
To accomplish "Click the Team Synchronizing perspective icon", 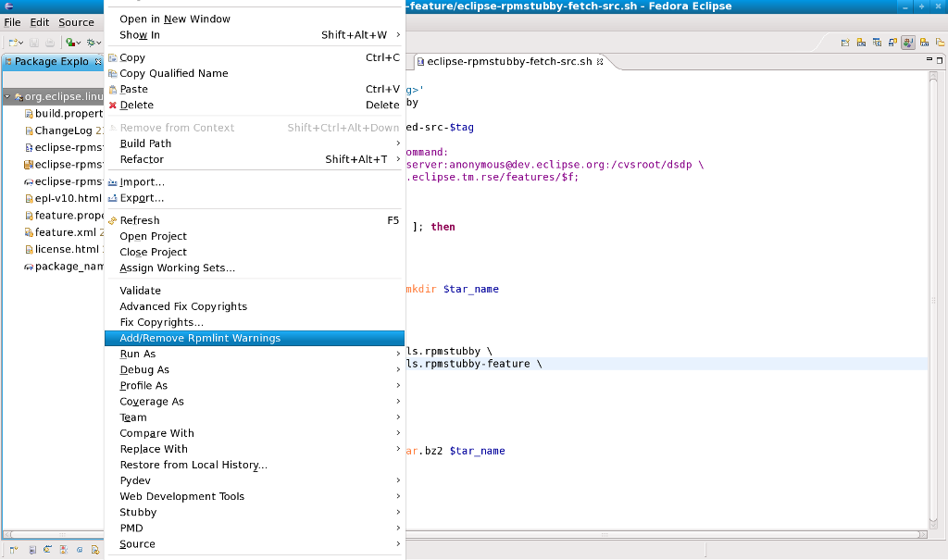I will (x=892, y=43).
